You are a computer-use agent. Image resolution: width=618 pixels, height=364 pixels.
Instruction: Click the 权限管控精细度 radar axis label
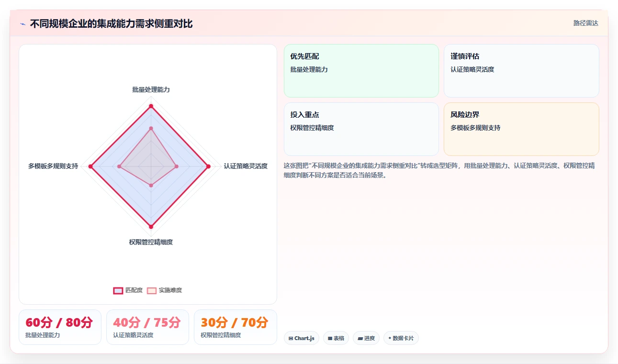click(151, 242)
